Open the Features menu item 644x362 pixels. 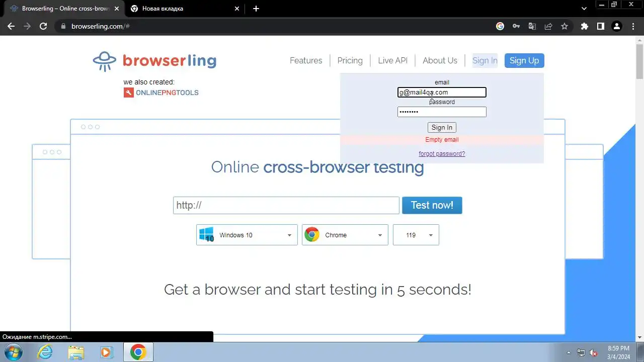[306, 60]
